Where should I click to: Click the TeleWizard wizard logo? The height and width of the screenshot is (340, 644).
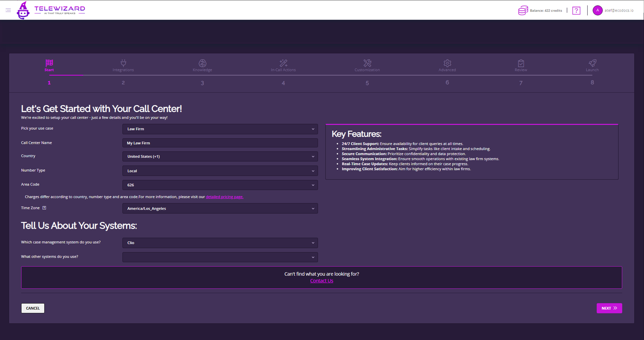tap(23, 10)
